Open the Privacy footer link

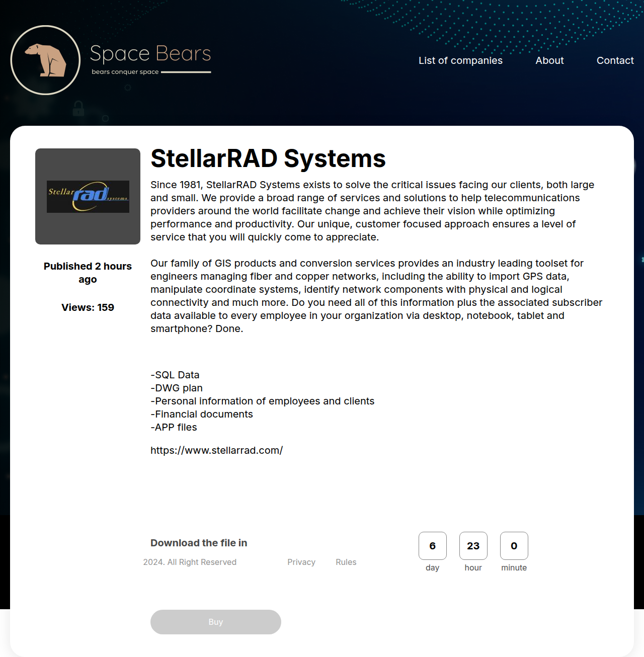pyautogui.click(x=301, y=562)
